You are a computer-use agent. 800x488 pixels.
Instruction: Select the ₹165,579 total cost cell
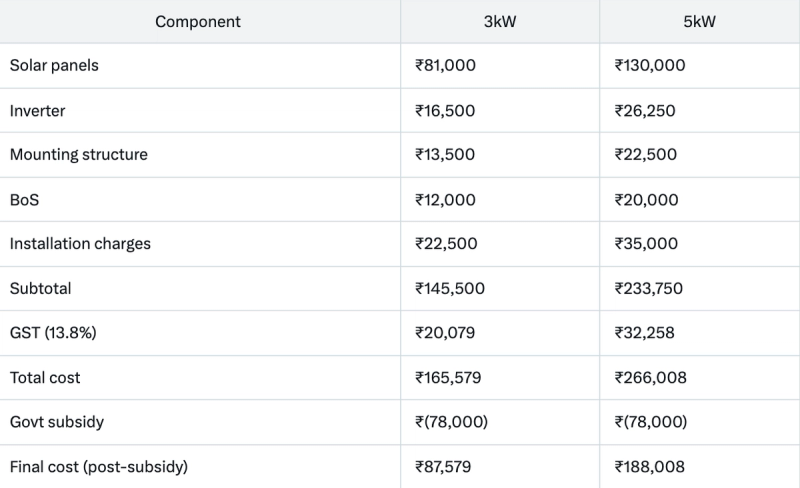click(448, 378)
